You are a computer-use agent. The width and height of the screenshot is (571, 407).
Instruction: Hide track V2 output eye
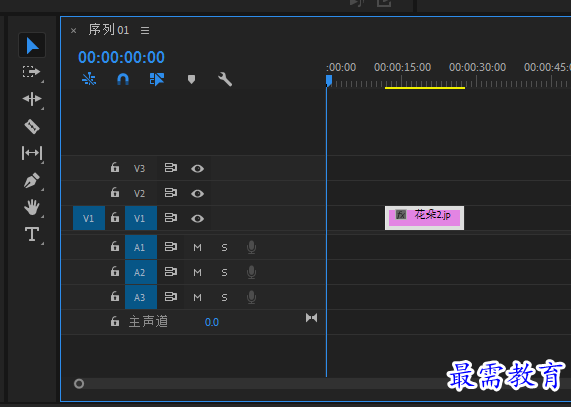pyautogui.click(x=197, y=193)
